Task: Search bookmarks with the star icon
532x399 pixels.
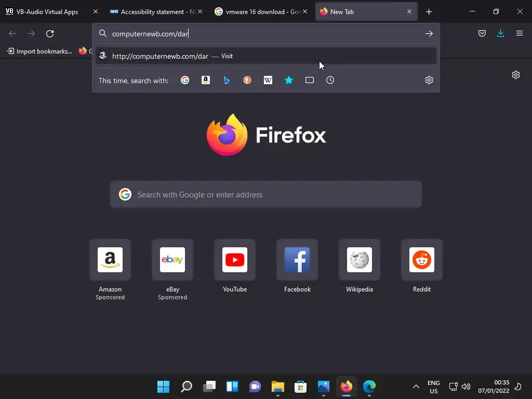Action: click(x=289, y=80)
